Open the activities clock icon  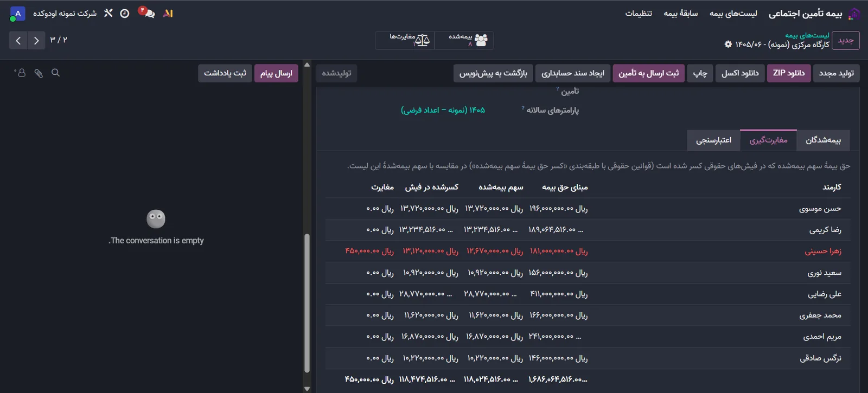pyautogui.click(x=125, y=14)
